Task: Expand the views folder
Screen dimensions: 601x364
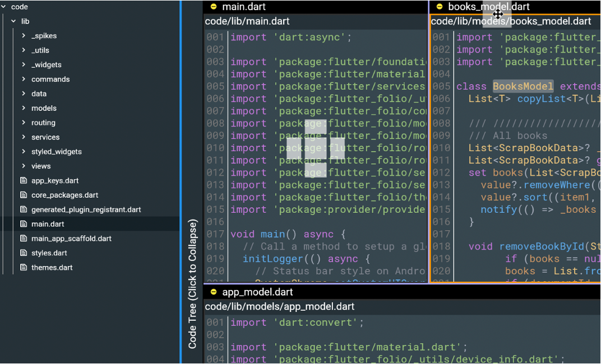Action: coord(24,166)
